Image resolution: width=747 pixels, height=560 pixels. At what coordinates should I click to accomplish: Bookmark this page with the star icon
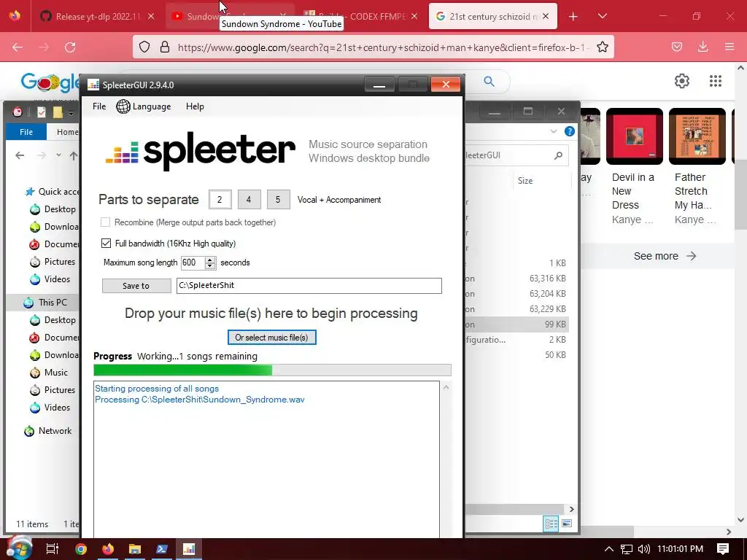[602, 47]
